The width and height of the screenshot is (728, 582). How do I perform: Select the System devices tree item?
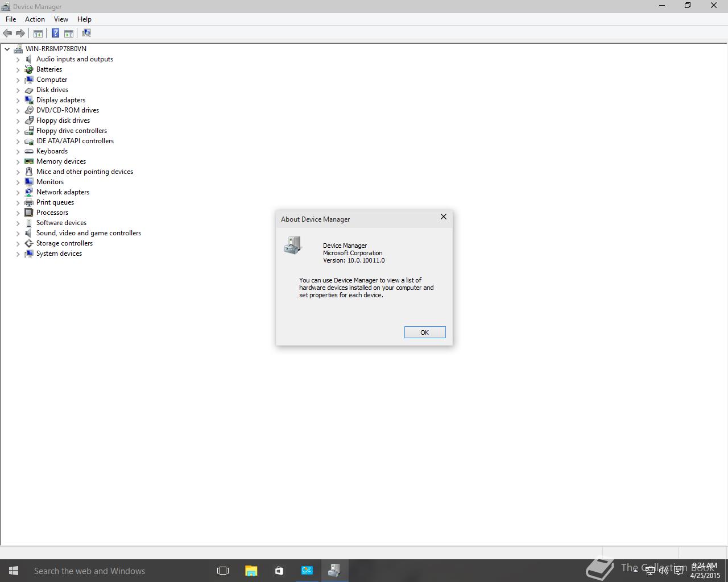[59, 253]
